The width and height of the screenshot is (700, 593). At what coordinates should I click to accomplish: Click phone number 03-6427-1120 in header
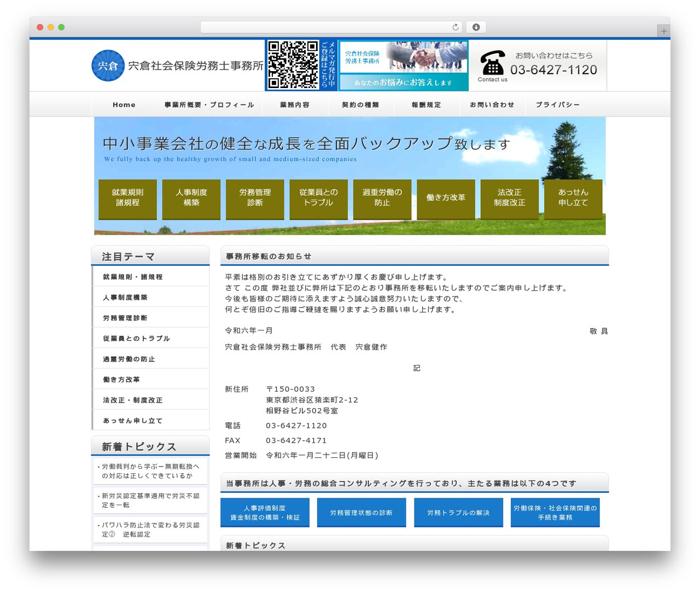click(553, 70)
